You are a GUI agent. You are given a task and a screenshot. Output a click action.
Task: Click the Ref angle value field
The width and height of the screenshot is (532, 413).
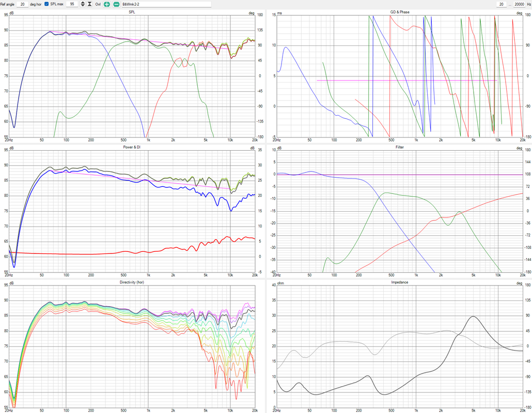pos(22,4)
